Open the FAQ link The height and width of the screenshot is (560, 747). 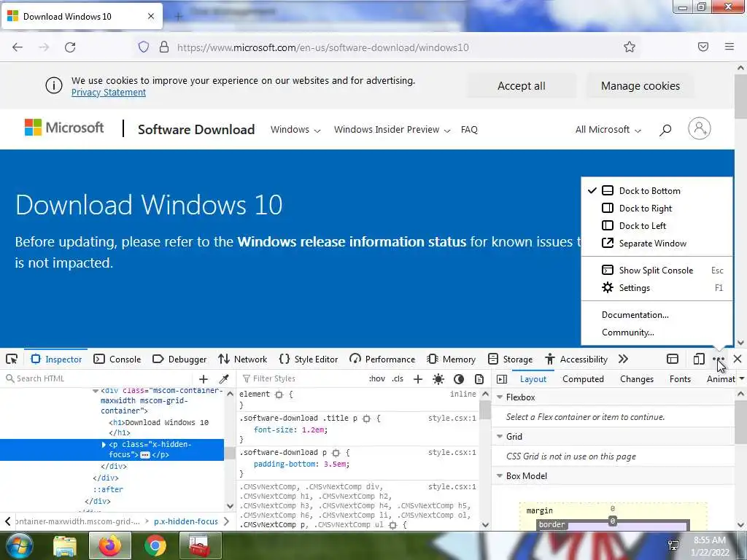point(469,130)
